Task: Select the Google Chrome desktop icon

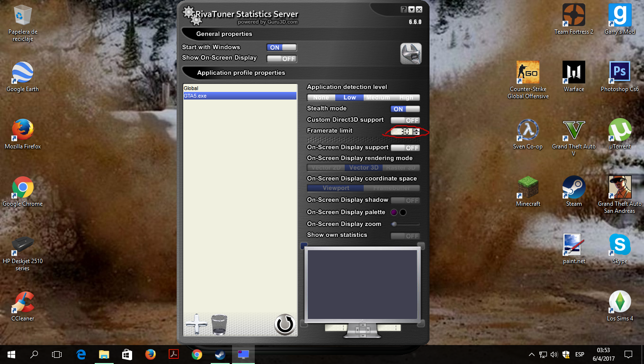Action: click(23, 191)
